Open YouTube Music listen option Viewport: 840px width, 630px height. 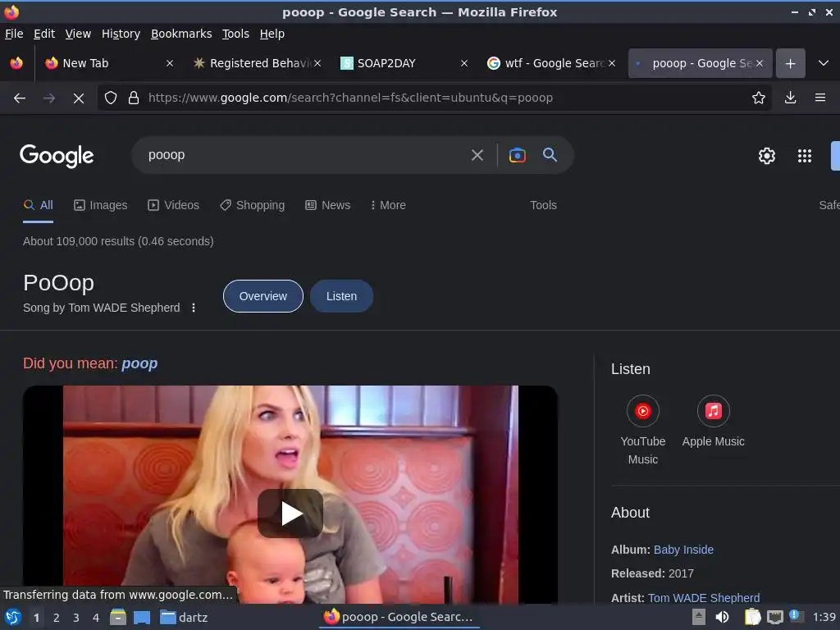(643, 431)
